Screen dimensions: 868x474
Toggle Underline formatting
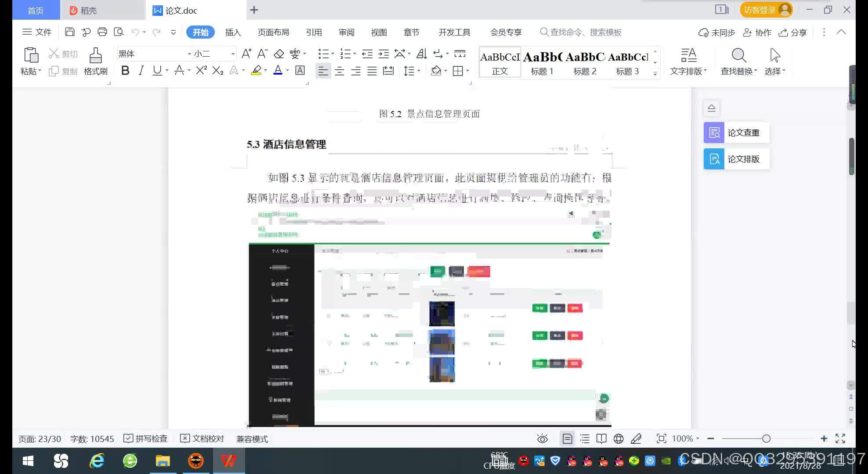coord(157,70)
